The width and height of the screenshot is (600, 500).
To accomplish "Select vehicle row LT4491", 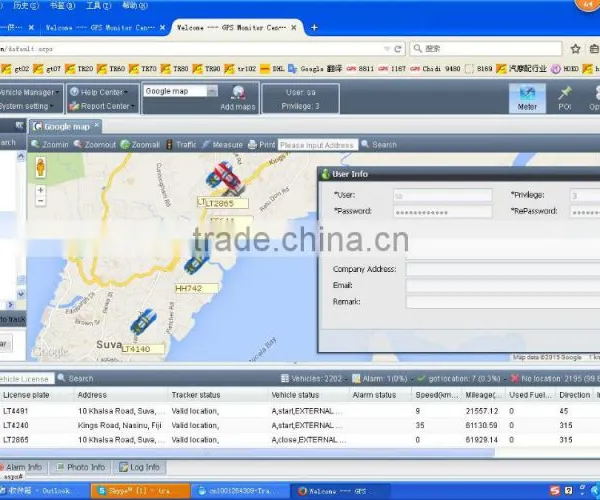I will (300, 411).
